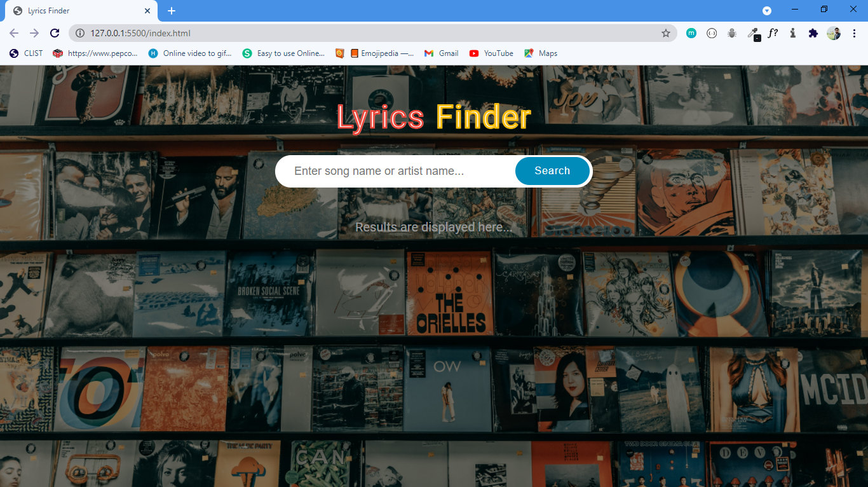This screenshot has width=868, height=487.
Task: Close the Lyrics Finder tab
Action: tap(147, 11)
